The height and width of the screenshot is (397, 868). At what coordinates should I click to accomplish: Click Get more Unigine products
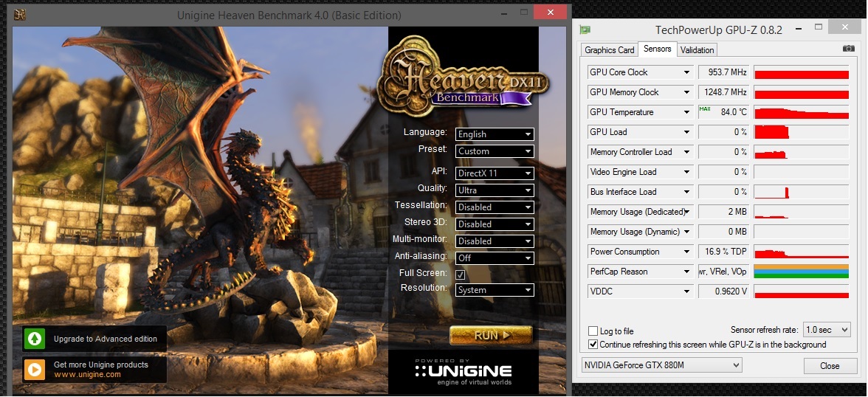point(100,365)
